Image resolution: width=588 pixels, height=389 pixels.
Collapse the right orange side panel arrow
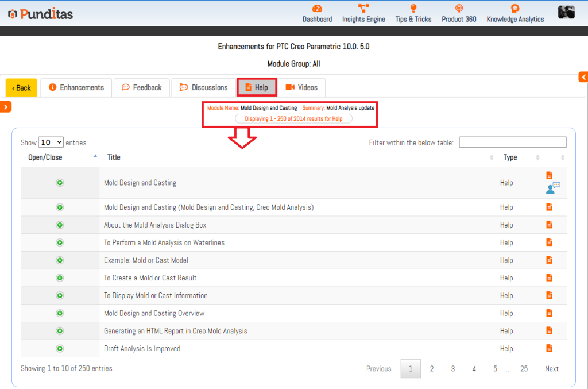coord(583,77)
